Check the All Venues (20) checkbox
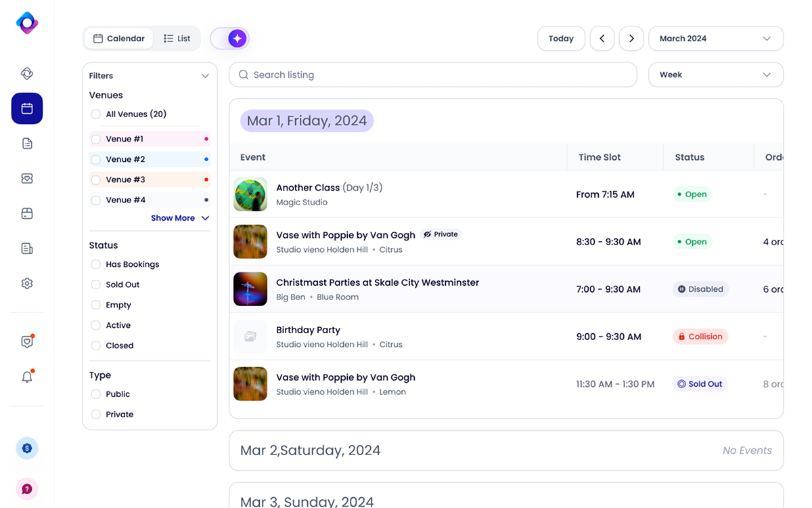 pyautogui.click(x=95, y=114)
